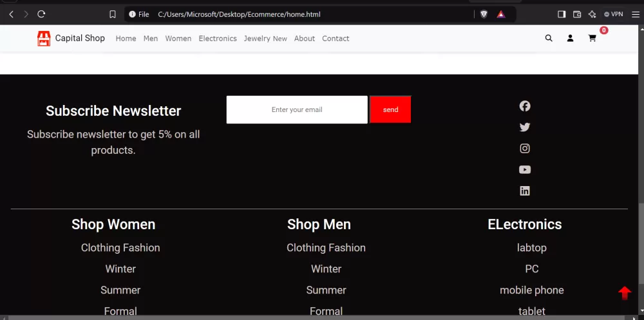Toggle the browser sidebar panel icon
Image resolution: width=644 pixels, height=320 pixels.
pos(562,14)
